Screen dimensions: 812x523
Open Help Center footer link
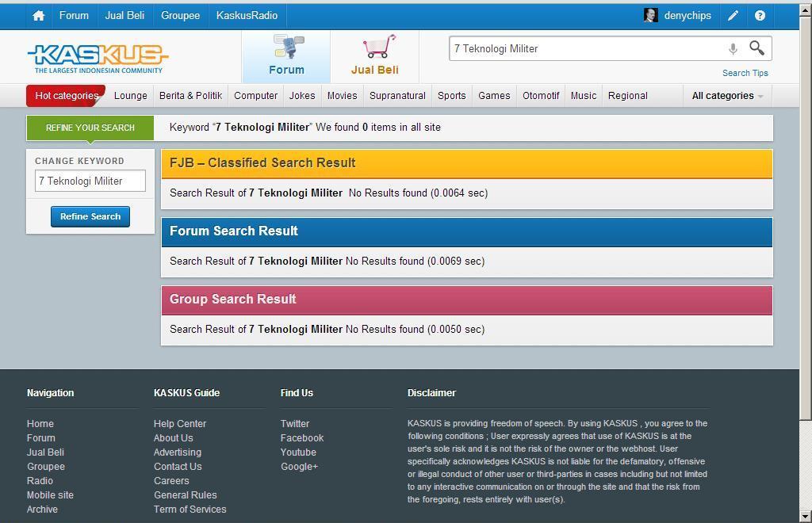(x=180, y=424)
